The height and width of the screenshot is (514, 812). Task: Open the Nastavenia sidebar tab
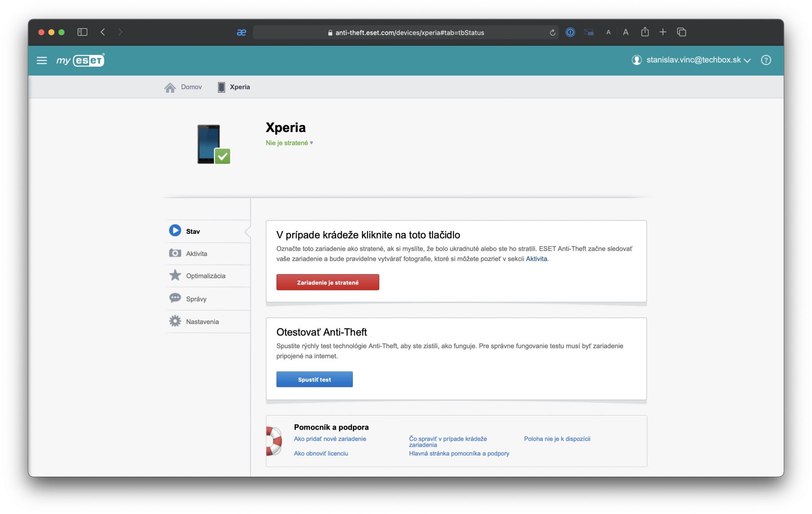[x=208, y=322]
